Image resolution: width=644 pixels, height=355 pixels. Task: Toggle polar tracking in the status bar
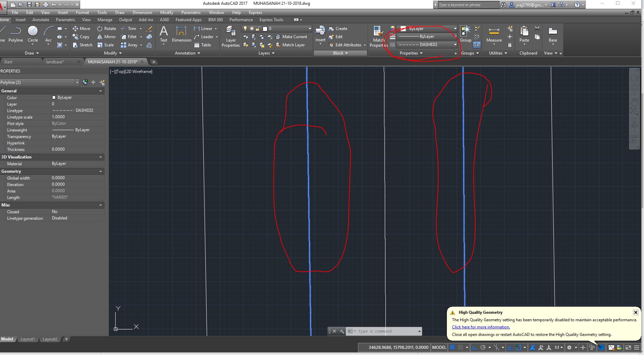tap(483, 348)
